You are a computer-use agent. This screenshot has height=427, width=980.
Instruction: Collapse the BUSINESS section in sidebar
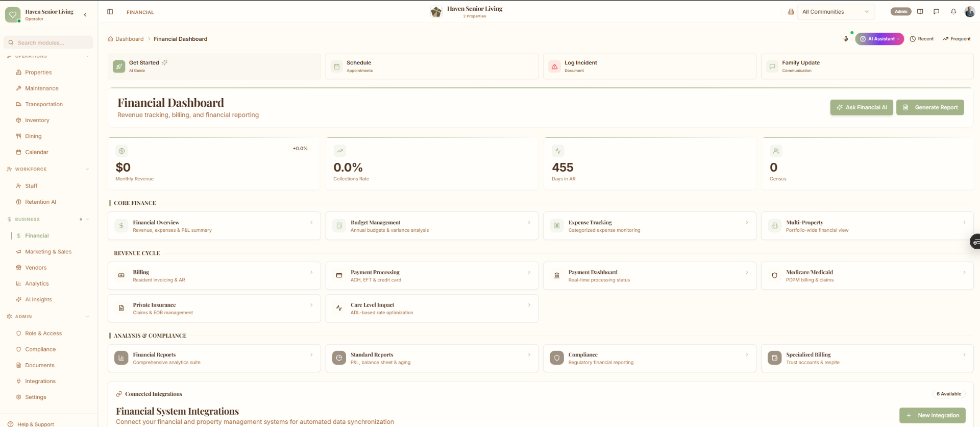87,220
